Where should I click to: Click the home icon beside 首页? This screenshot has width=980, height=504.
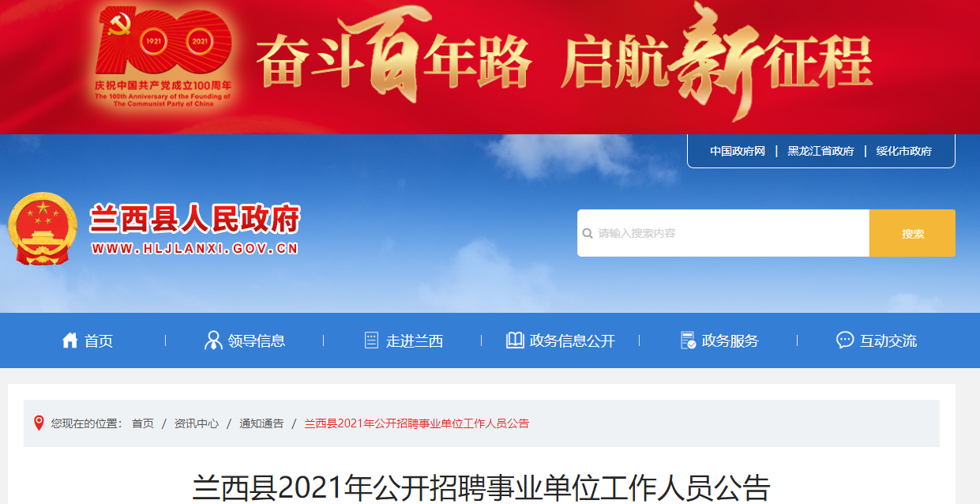tap(70, 340)
